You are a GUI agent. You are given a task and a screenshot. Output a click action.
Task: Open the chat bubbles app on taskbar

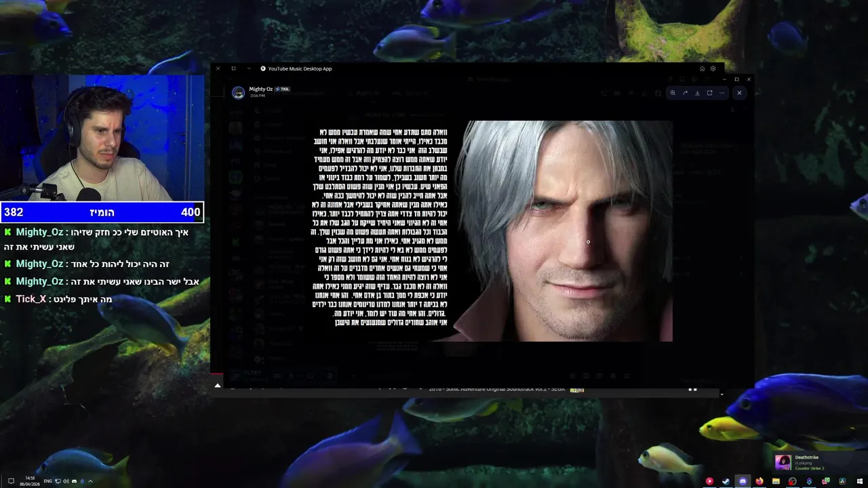(x=826, y=481)
